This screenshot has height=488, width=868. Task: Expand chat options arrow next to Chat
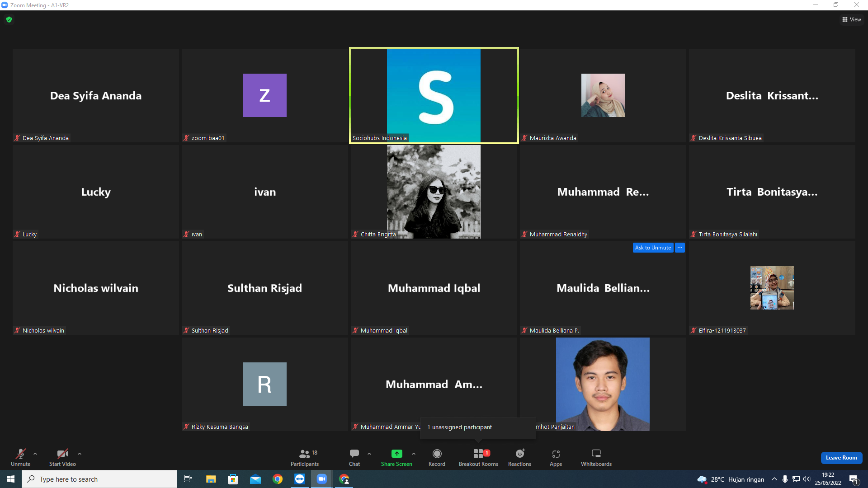click(369, 454)
